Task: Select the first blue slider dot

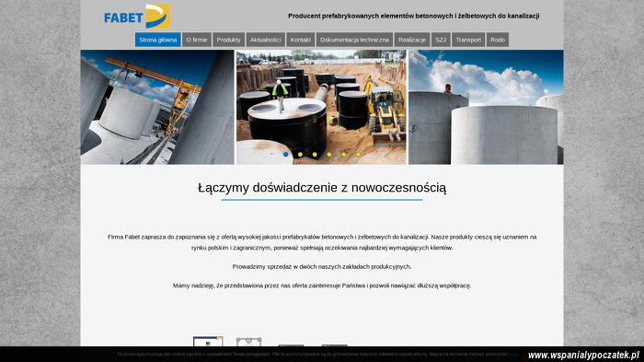Action: (286, 154)
